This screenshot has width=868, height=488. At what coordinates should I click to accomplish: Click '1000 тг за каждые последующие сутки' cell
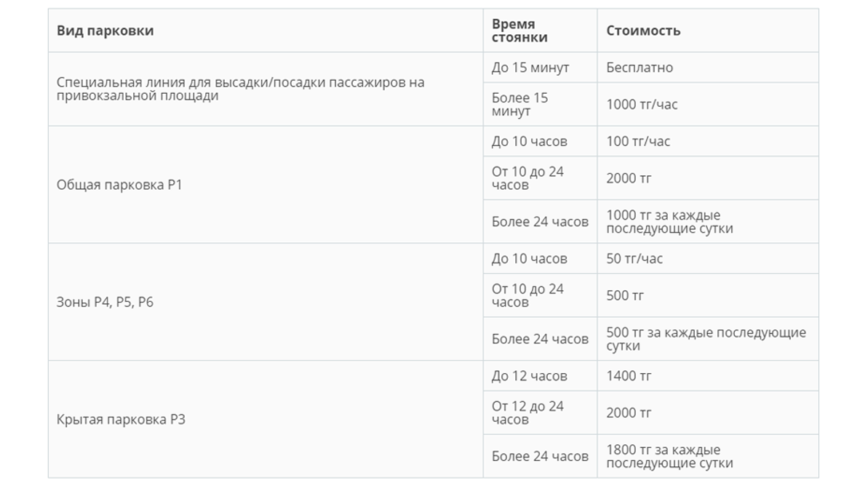pos(708,221)
